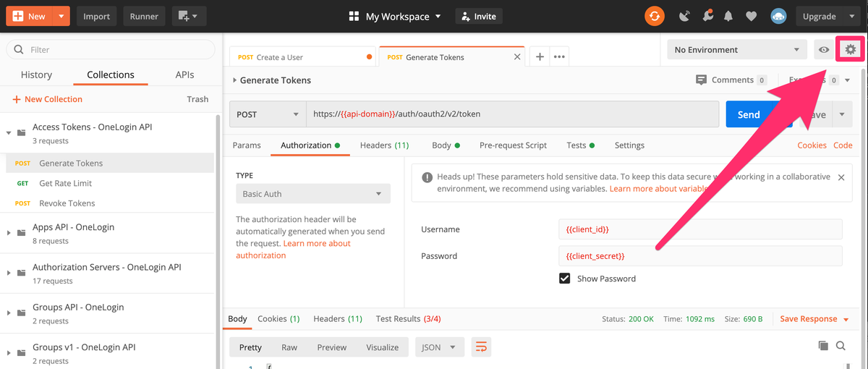The width and height of the screenshot is (868, 369).
Task: Click the request URL field
Action: (513, 114)
